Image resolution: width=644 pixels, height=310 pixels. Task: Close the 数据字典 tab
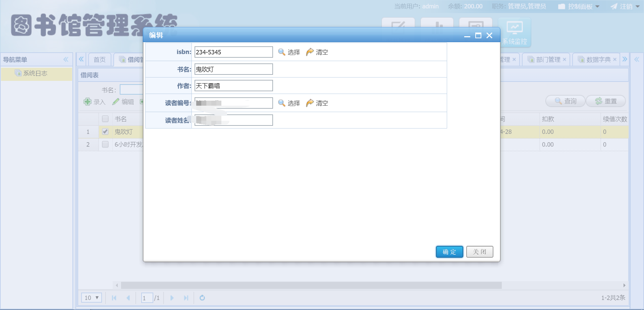(615, 59)
